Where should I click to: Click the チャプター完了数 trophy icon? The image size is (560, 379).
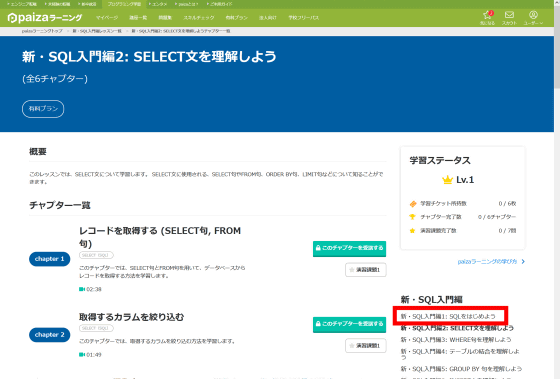412,217
